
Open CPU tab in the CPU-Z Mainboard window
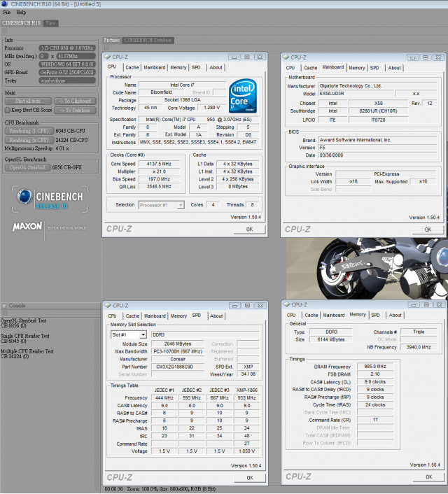(290, 68)
